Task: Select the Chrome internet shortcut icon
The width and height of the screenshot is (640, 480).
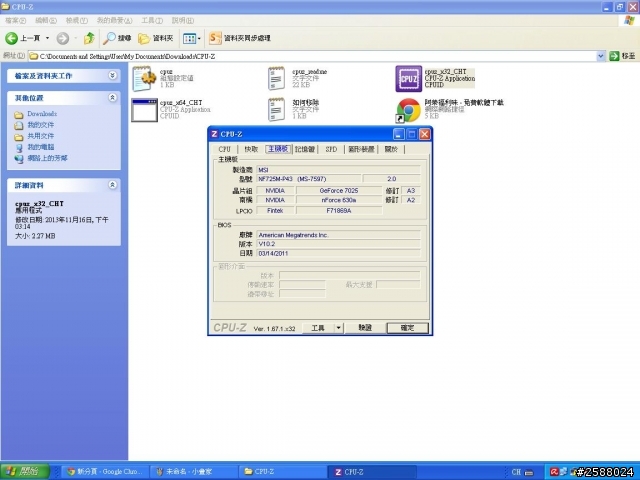Action: [x=408, y=110]
